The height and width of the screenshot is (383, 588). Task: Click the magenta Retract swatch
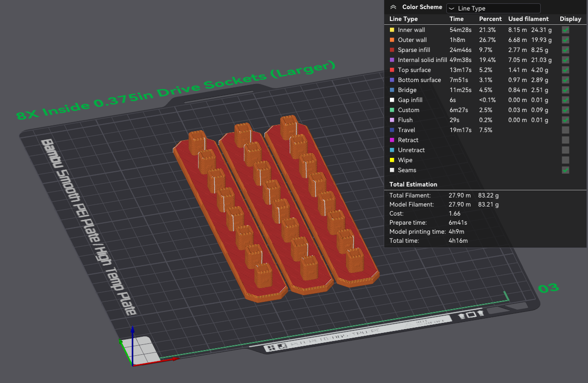tap(392, 140)
